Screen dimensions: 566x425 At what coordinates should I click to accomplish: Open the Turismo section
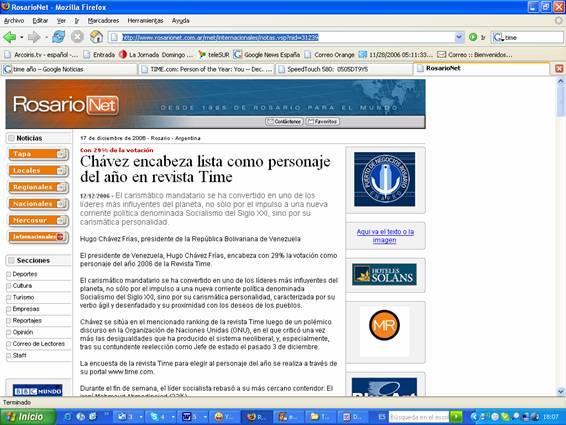(x=23, y=297)
